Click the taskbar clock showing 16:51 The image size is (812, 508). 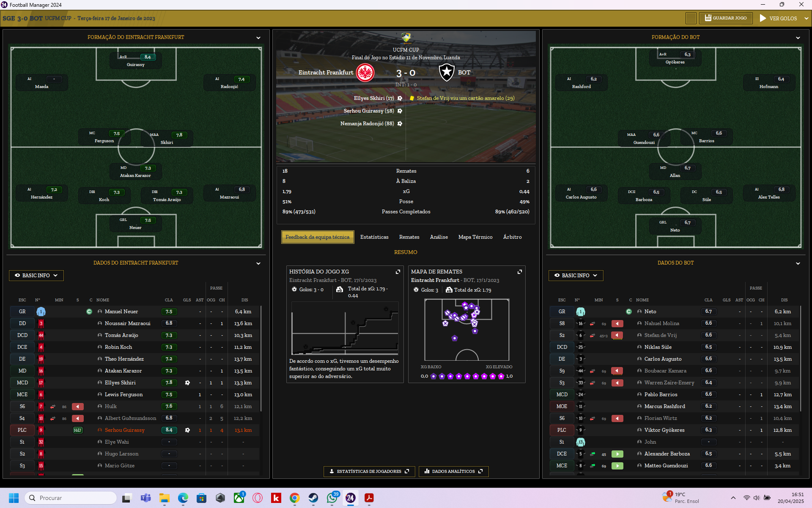pyautogui.click(x=790, y=498)
